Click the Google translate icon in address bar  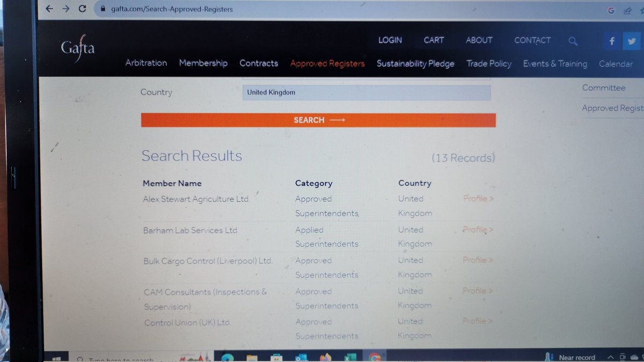pos(611,10)
